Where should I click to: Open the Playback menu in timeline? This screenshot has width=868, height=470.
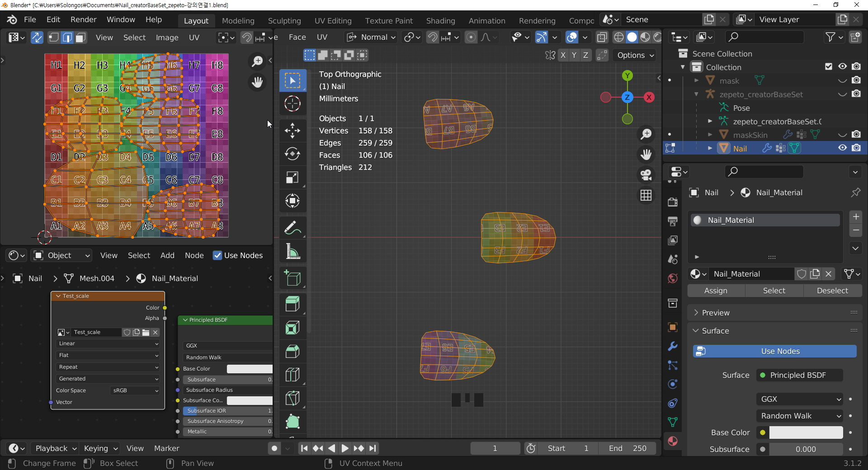click(55, 448)
